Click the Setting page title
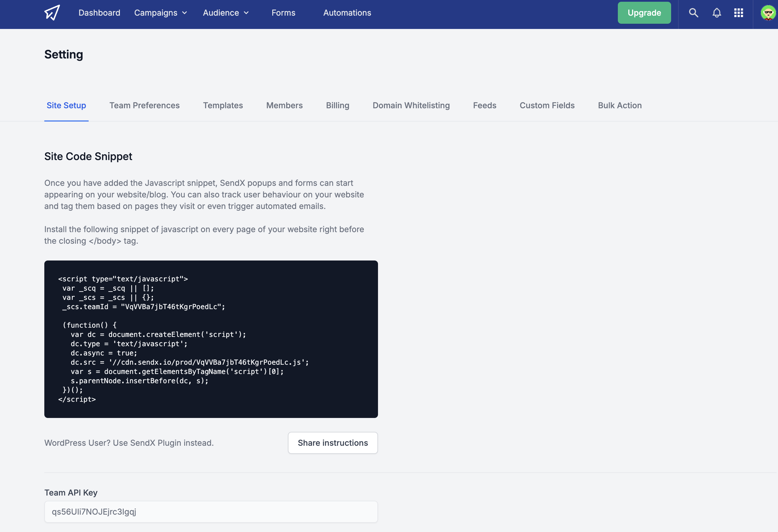Image resolution: width=778 pixels, height=532 pixels. click(64, 54)
